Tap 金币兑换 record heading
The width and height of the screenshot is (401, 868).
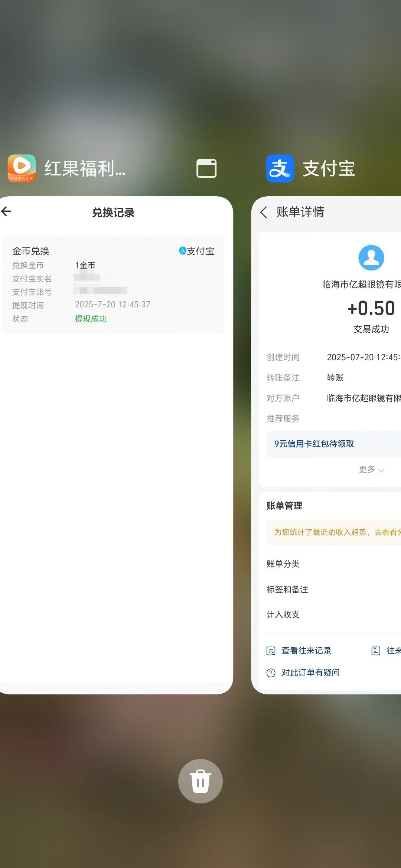pos(31,251)
